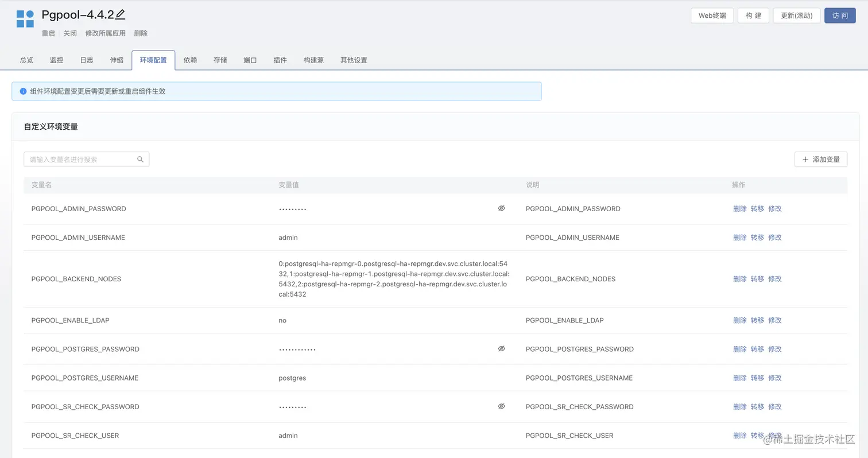Click the 添加变量 button
Screen dimensions: 868x458
[821, 160]
